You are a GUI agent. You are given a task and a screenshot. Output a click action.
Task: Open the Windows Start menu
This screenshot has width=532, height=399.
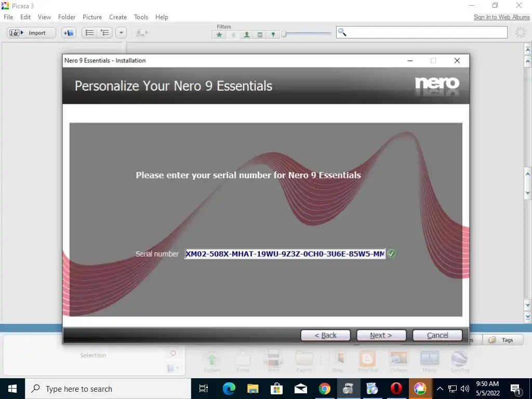[x=12, y=389]
